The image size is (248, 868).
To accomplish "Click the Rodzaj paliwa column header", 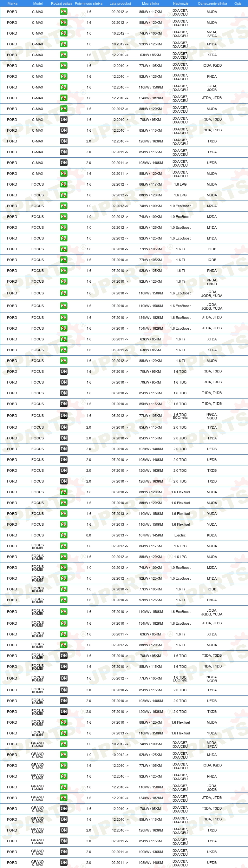I will (62, 3).
